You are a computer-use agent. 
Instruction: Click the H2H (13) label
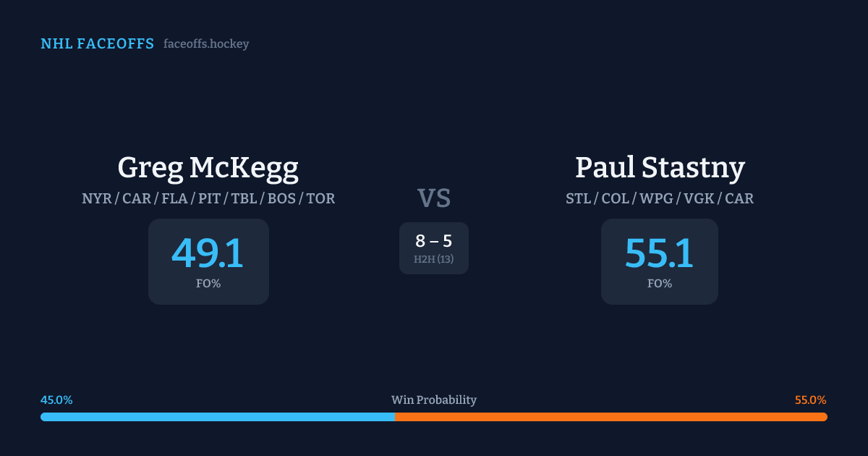tap(434, 259)
